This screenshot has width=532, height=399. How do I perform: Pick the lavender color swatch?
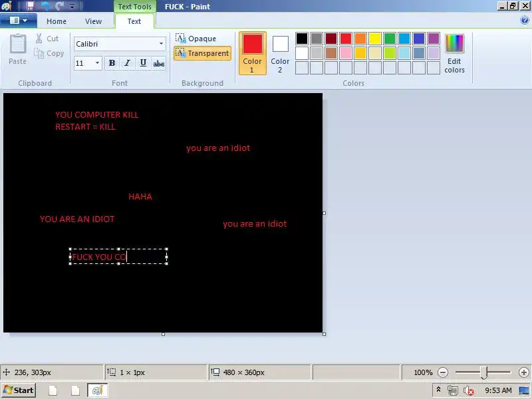(x=434, y=53)
